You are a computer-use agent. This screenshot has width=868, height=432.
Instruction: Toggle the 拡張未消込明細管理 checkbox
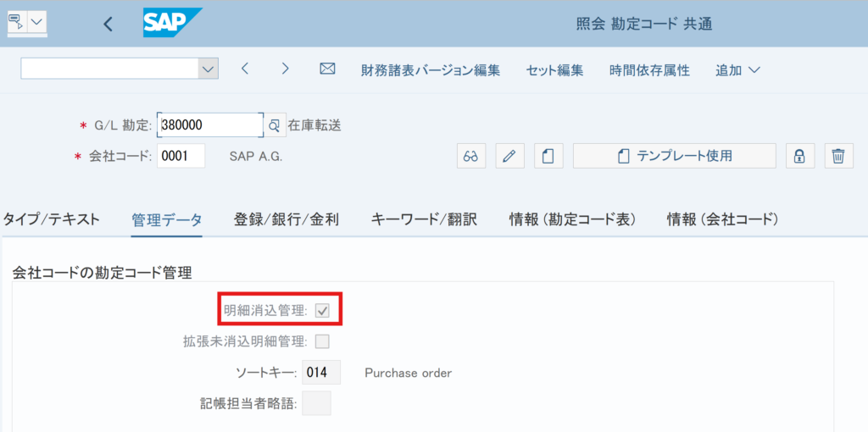[x=322, y=341]
